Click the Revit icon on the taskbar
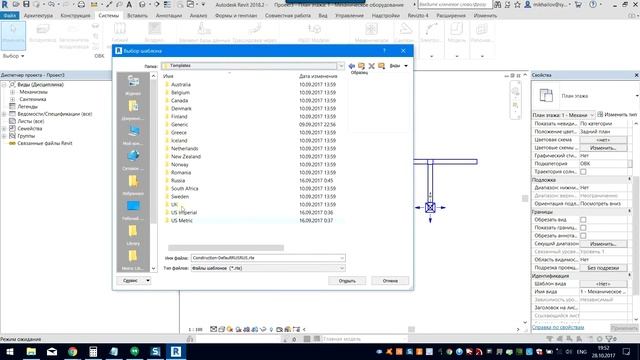The height and width of the screenshot is (360, 640). coord(176,351)
